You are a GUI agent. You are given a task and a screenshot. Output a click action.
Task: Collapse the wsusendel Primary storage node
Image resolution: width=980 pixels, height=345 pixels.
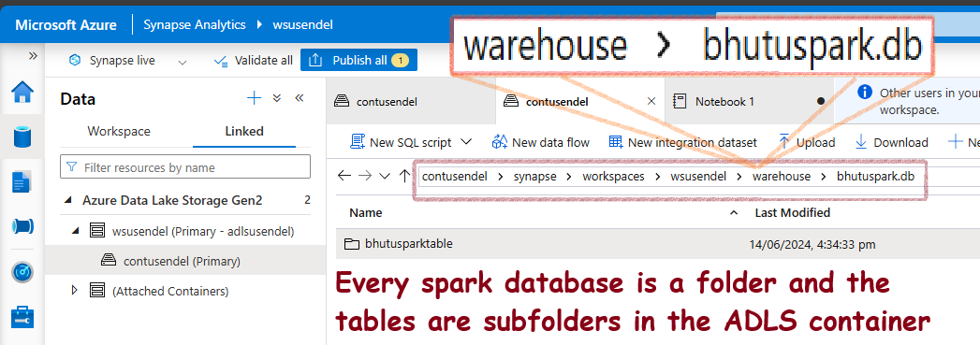coord(77,231)
